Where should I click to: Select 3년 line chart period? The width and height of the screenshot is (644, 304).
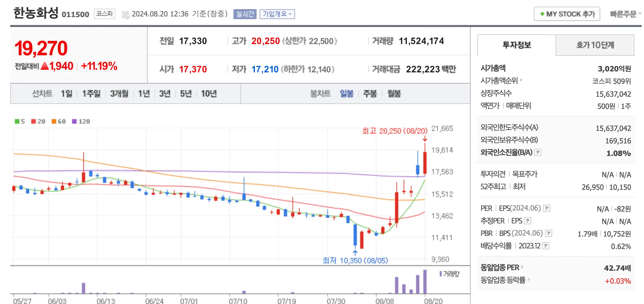click(165, 94)
